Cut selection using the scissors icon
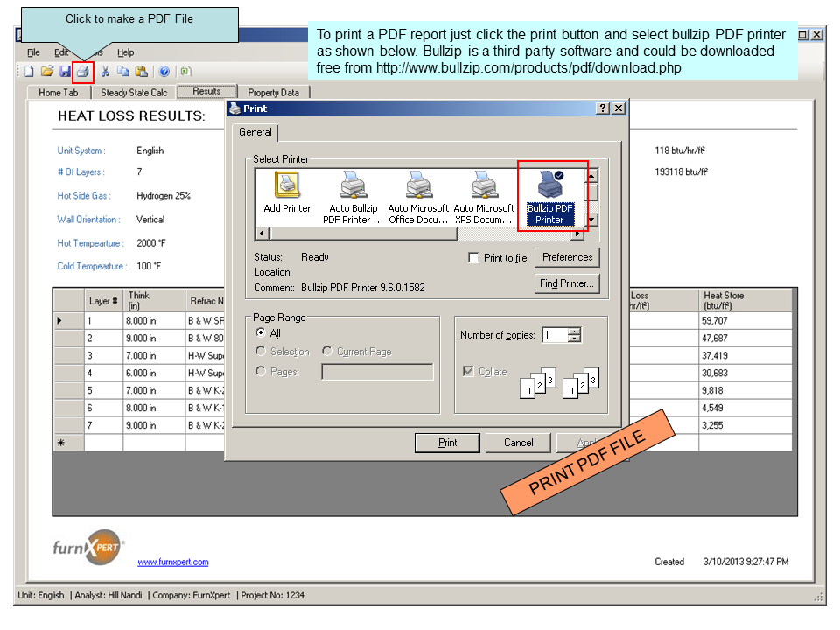This screenshot has width=840, height=630. pyautogui.click(x=106, y=72)
